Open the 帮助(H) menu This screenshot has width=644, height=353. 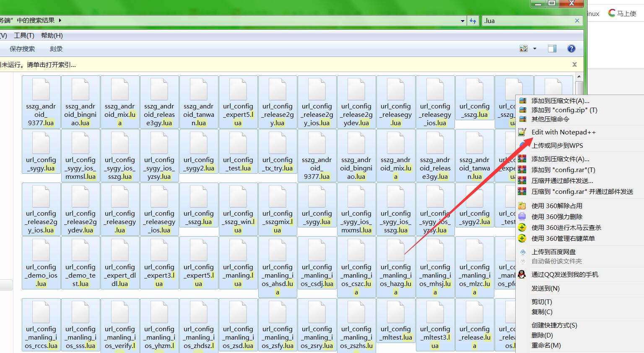52,36
